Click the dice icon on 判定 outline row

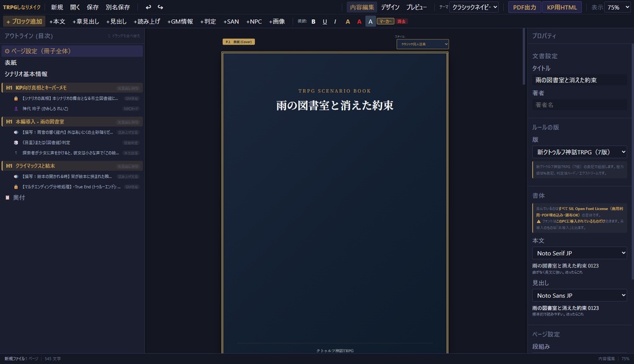pos(16,143)
